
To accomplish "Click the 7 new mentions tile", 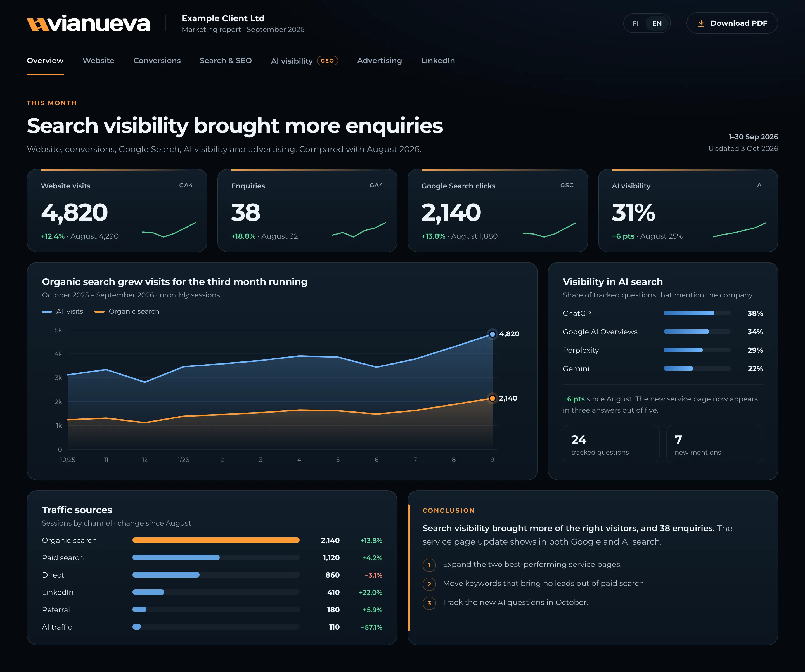I will (x=714, y=444).
